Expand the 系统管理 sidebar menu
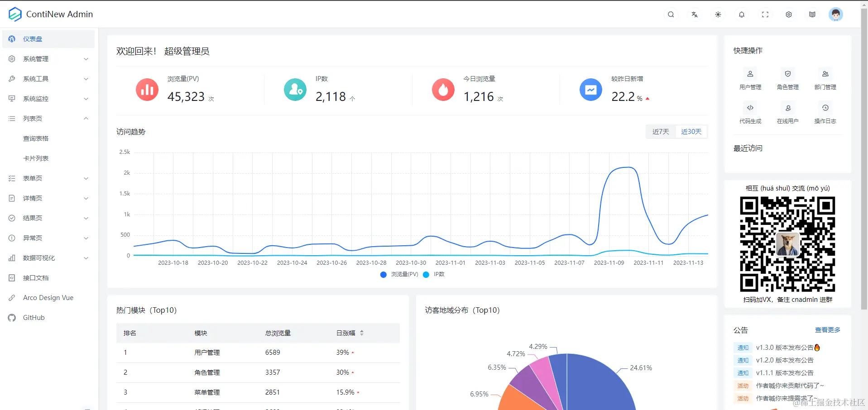The height and width of the screenshot is (410, 868). [x=49, y=59]
